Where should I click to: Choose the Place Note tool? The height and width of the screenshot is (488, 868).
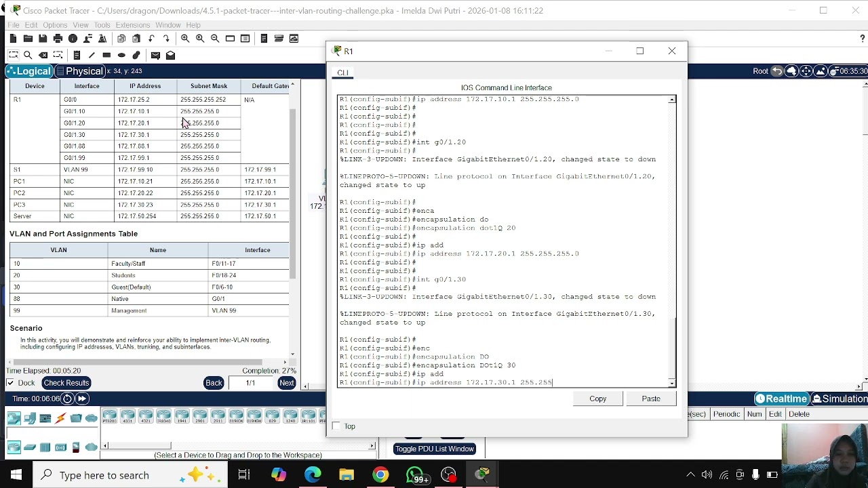click(77, 55)
